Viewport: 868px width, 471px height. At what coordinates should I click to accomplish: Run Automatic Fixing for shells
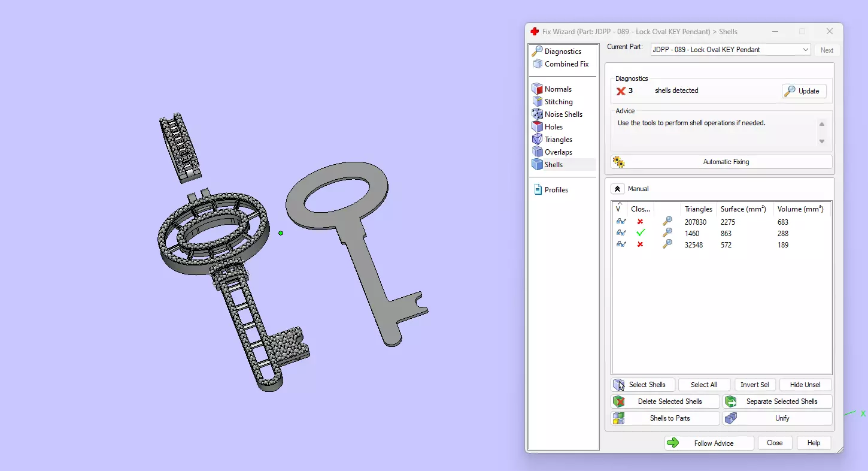(721, 162)
